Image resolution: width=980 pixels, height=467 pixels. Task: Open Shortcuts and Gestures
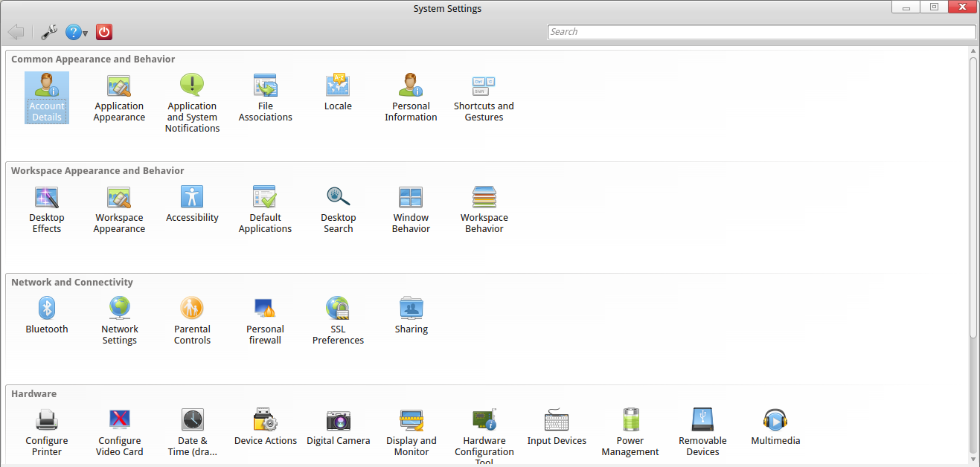[x=484, y=86]
